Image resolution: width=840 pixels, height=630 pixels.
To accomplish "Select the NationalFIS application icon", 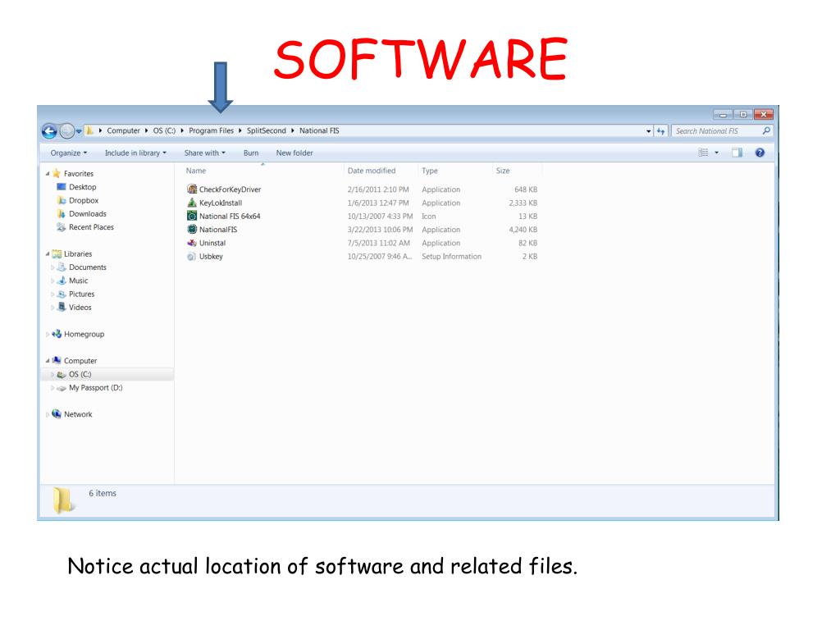I will (192, 230).
